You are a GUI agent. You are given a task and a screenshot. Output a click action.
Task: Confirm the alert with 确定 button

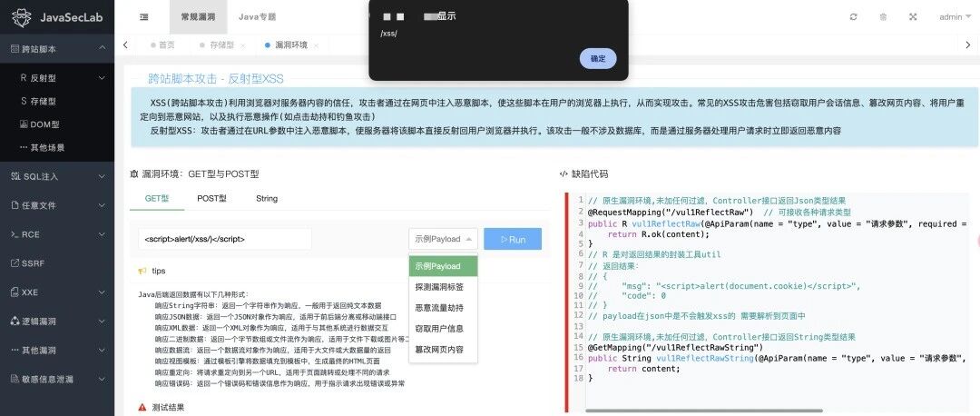coord(598,58)
